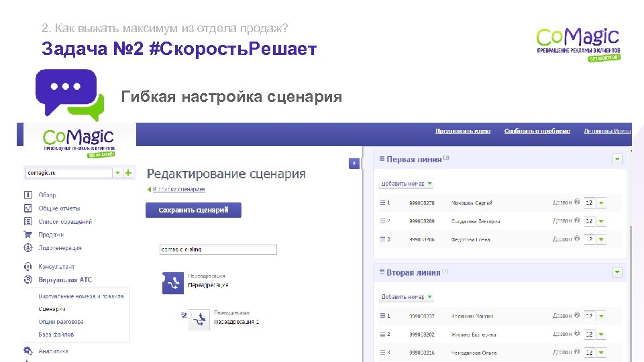
Task: Open the user account link in the header
Action: 607,131
